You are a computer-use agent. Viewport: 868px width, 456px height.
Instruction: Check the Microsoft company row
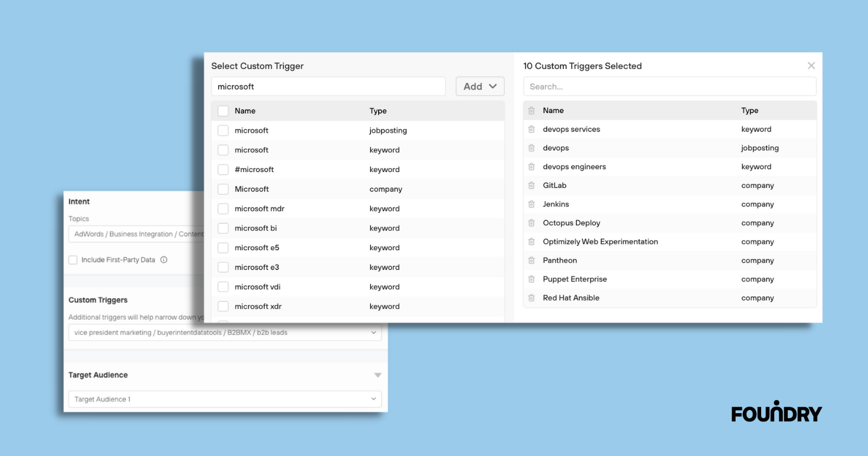[223, 189]
